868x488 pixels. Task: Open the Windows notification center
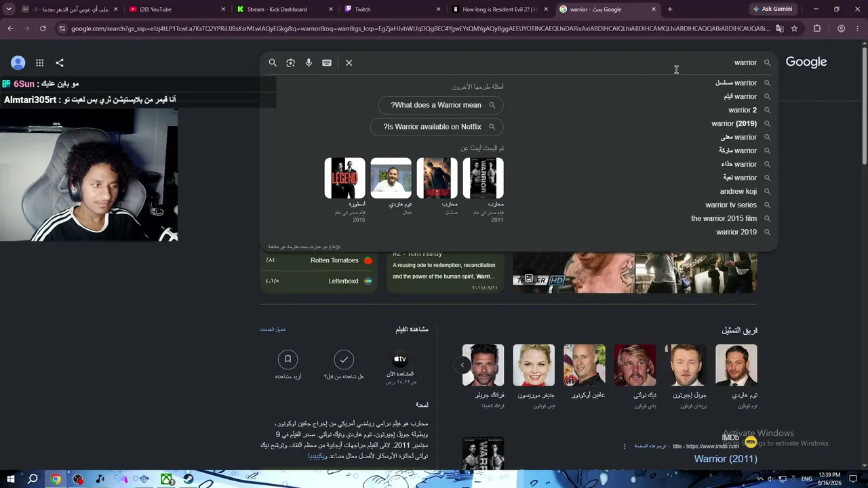coord(854,479)
